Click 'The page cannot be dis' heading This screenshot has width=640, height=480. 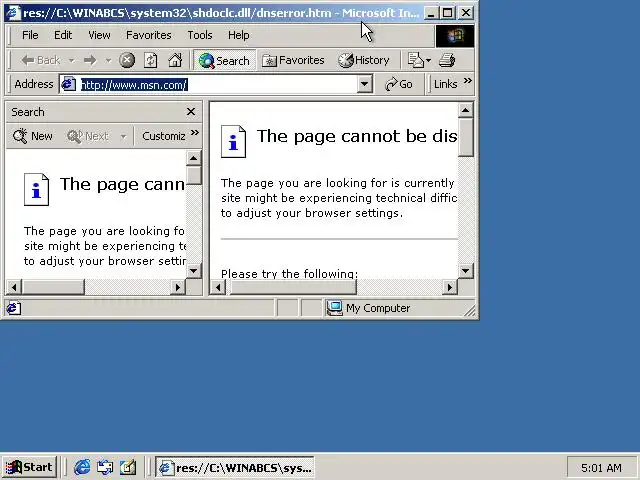click(x=357, y=136)
